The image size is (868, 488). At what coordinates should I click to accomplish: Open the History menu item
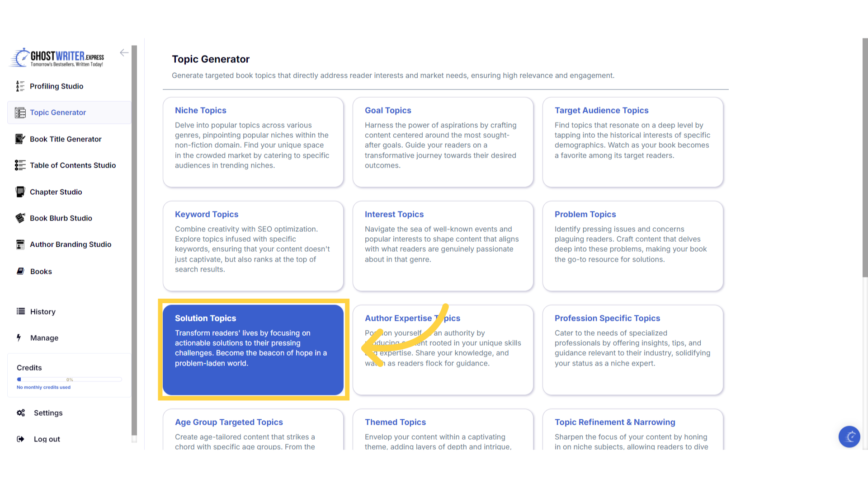tap(42, 311)
